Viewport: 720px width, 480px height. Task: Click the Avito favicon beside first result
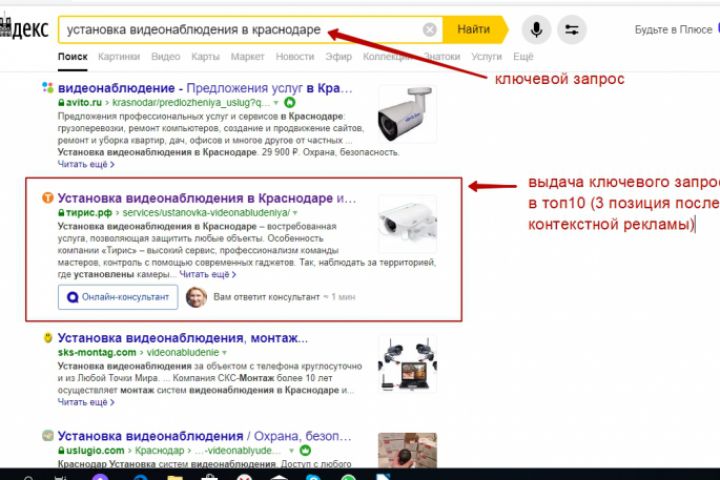click(x=48, y=87)
